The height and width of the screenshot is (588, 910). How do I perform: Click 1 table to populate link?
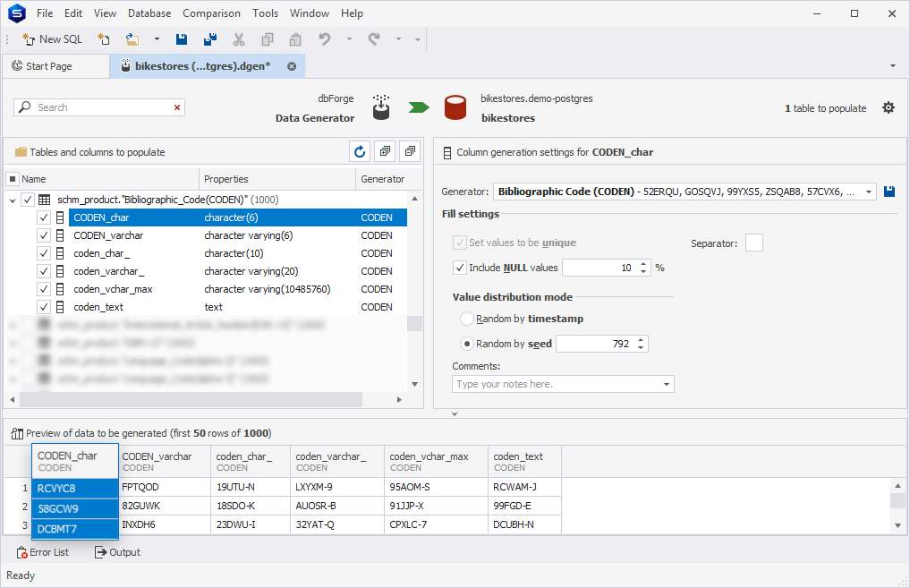(825, 108)
